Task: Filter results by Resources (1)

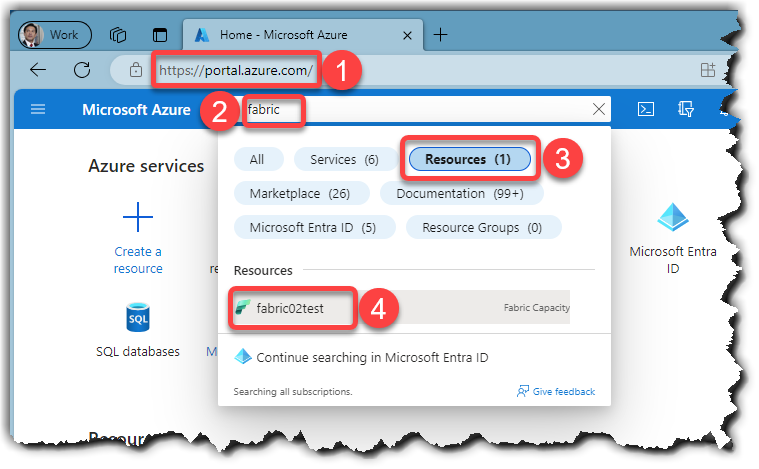Action: point(469,159)
